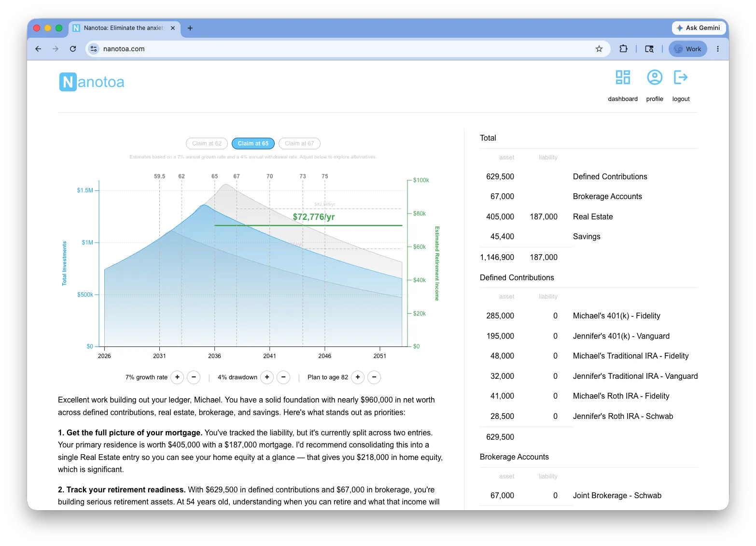Screen dimensions: 756x546
Task: Click the $72,776/yr income label
Action: 314,217
